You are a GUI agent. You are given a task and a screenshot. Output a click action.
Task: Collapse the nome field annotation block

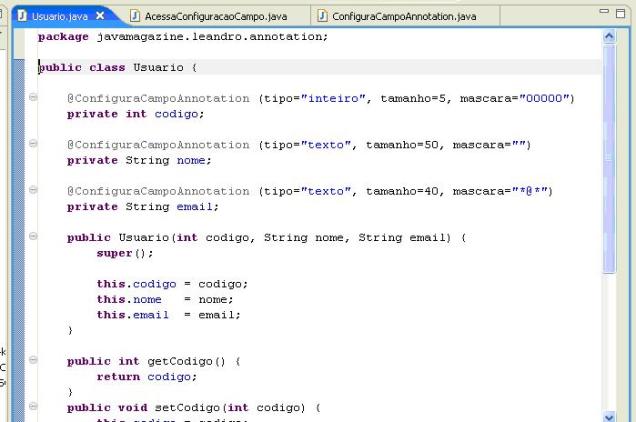coord(34,144)
